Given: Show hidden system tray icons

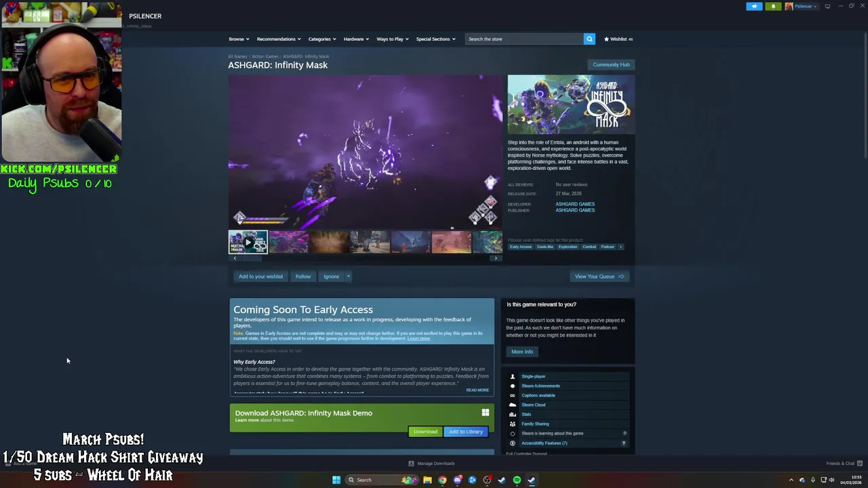Looking at the screenshot, I should 791,480.
